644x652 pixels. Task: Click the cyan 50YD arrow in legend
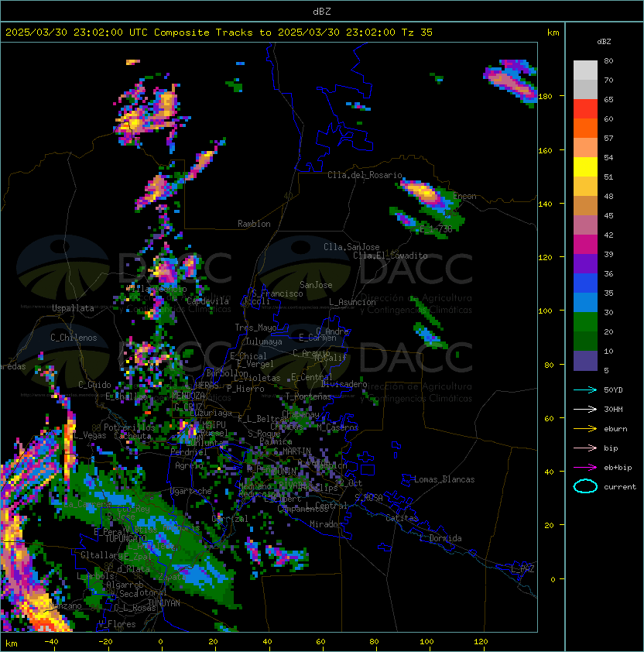tap(585, 389)
